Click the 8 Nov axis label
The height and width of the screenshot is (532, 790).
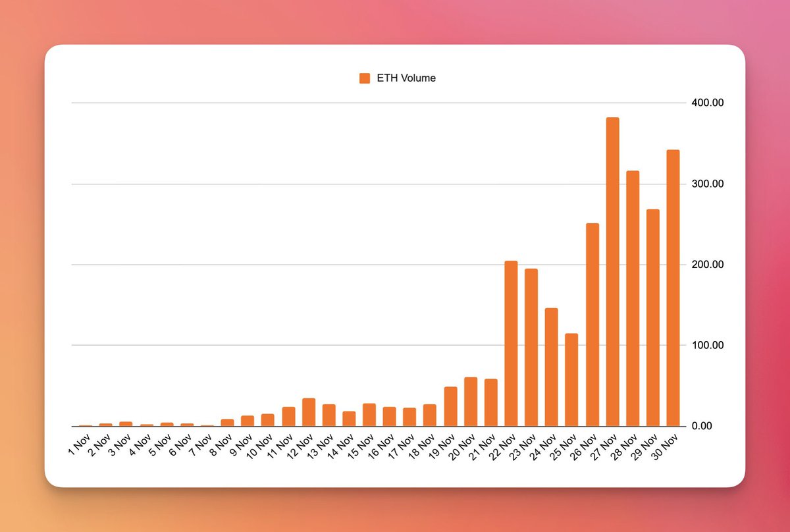pyautogui.click(x=221, y=444)
